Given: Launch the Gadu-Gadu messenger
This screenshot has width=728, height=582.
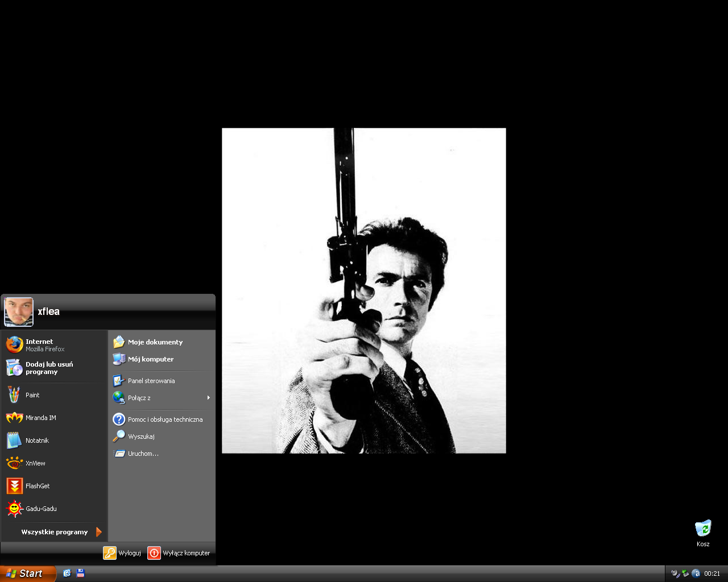Looking at the screenshot, I should tap(40, 509).
